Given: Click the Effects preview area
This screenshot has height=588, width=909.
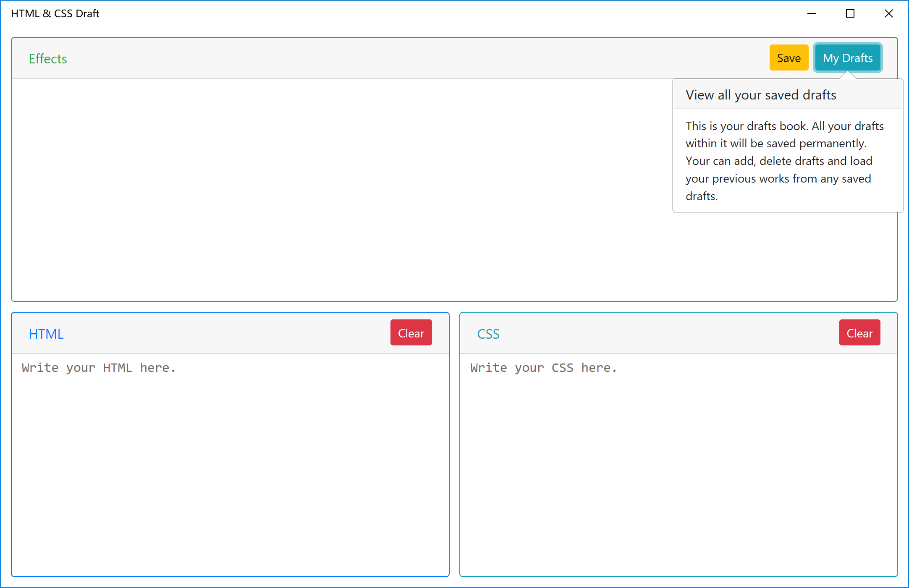Looking at the screenshot, I should [x=336, y=189].
